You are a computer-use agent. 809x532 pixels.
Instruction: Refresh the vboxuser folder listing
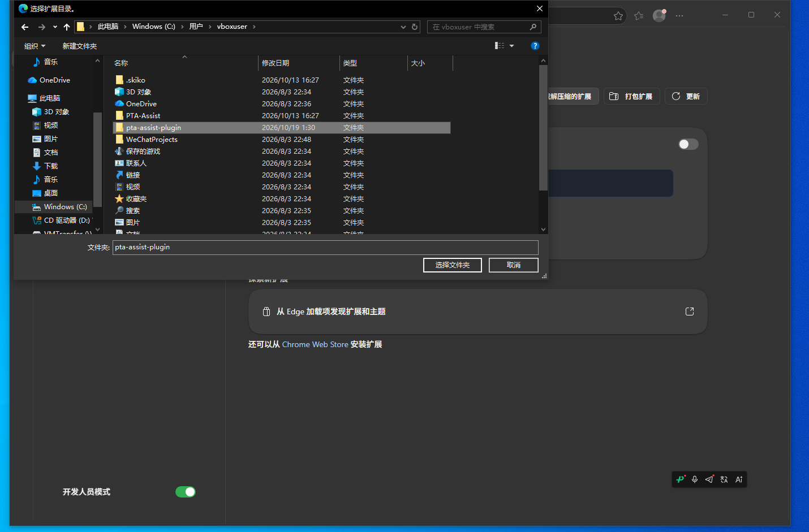point(415,27)
